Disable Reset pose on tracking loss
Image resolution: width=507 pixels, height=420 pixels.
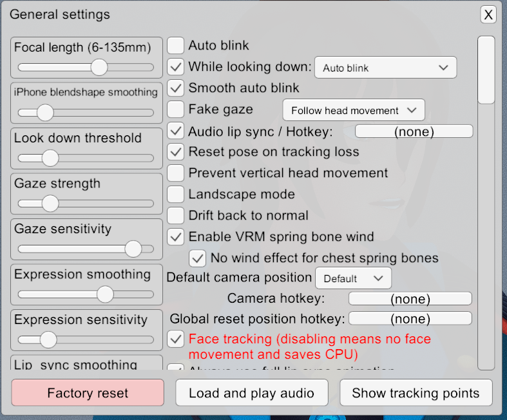[x=175, y=152]
